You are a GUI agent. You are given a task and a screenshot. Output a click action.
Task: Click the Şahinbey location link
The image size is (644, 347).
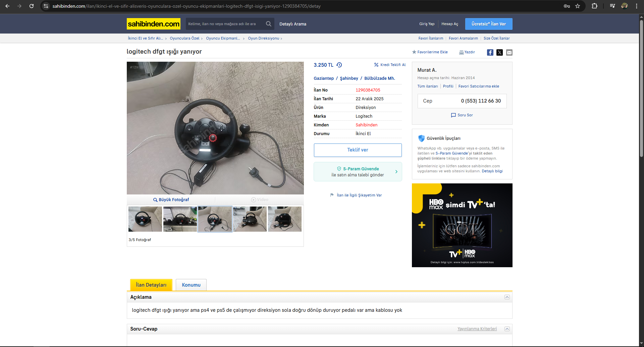(349, 78)
